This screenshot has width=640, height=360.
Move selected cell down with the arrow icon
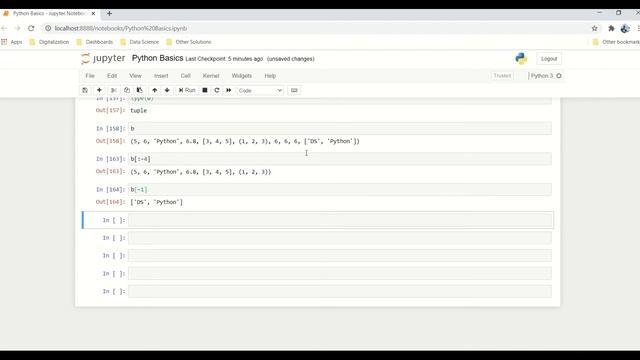pyautogui.click(x=167, y=90)
